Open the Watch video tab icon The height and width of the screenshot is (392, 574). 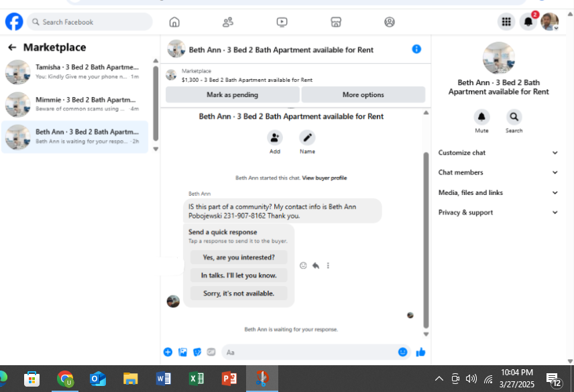coord(282,22)
